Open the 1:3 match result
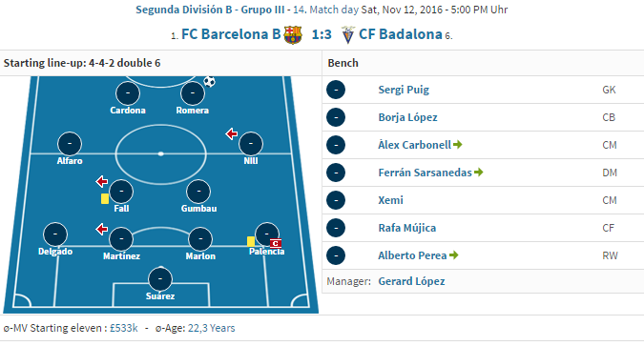Screen dimensions: 644x346 point(322,34)
